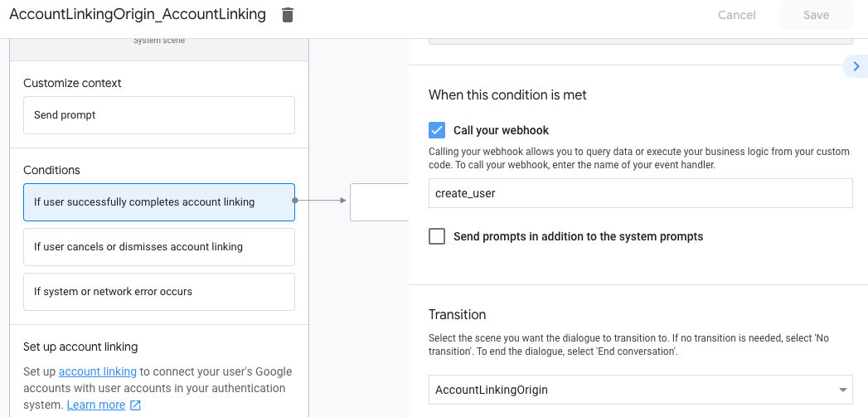
Task: Open the Transition scene dropdown
Action: point(640,390)
